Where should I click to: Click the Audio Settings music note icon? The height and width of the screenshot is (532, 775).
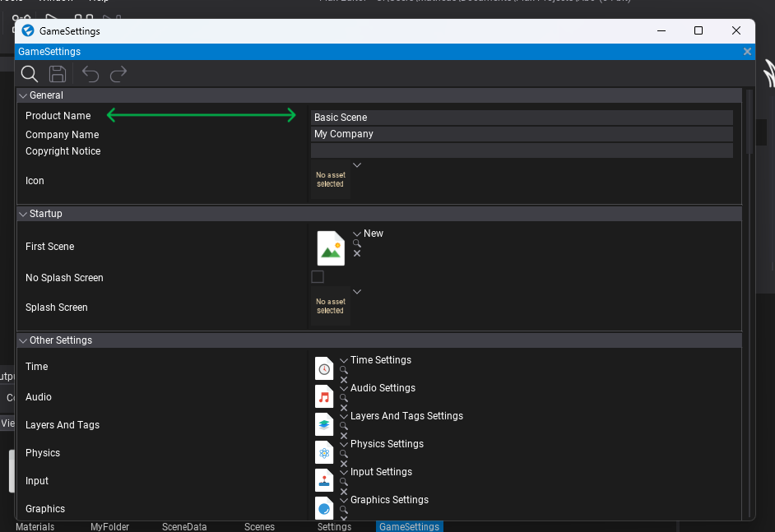(324, 396)
